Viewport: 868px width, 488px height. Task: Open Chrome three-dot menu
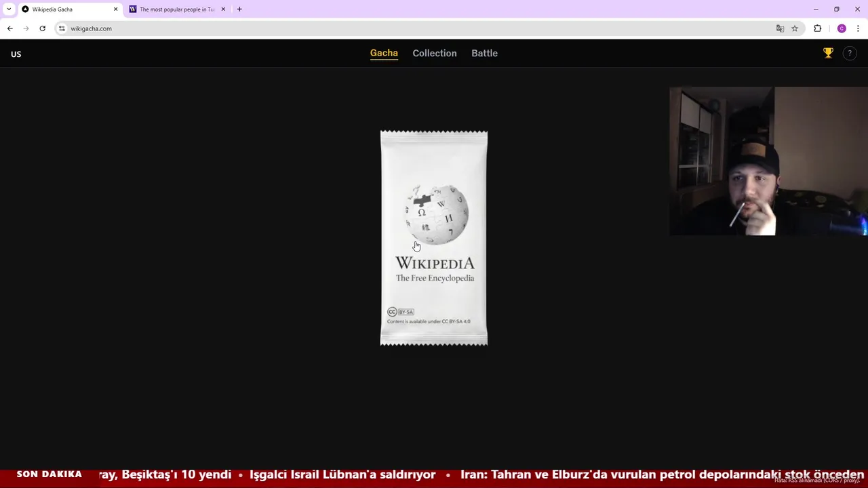pyautogui.click(x=858, y=28)
